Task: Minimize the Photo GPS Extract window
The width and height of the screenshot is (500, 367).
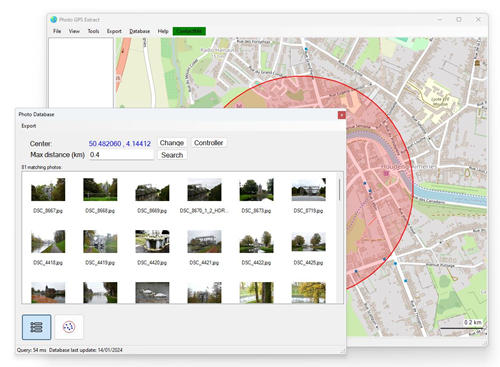Action: pyautogui.click(x=440, y=20)
